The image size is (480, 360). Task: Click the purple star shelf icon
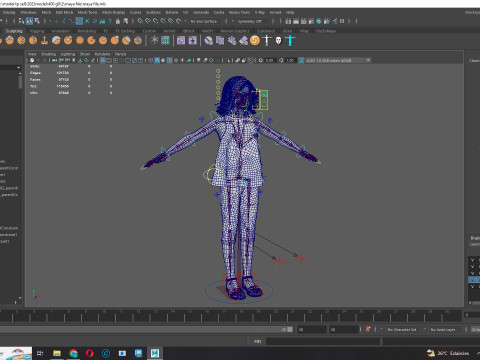coord(193,41)
